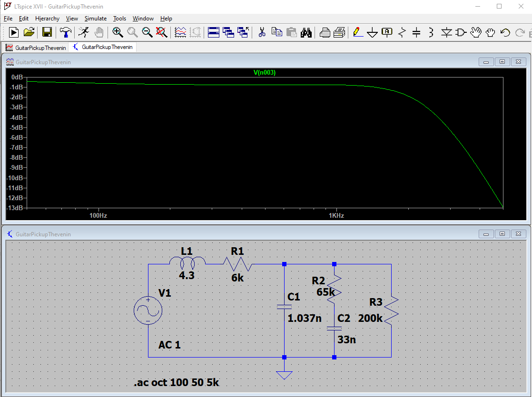
Task: Select the Capacitor component tool
Action: (416, 32)
